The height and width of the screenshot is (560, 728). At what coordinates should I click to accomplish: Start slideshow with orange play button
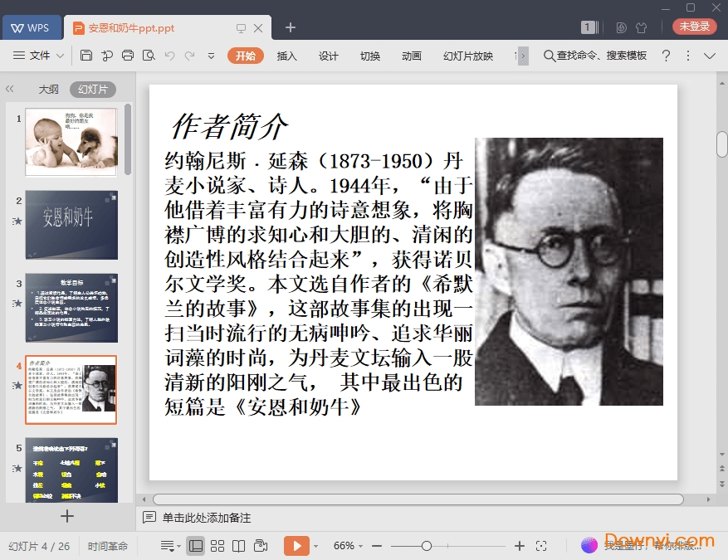click(296, 546)
